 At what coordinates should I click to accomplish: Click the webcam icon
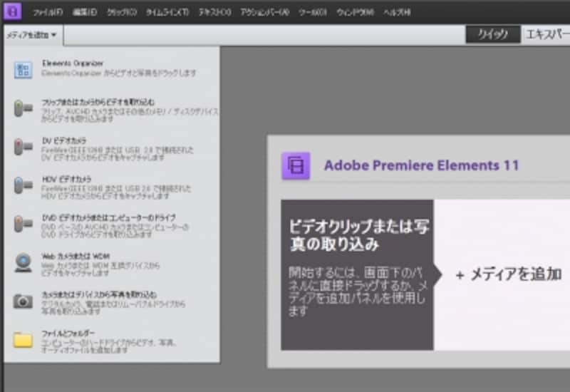24,262
